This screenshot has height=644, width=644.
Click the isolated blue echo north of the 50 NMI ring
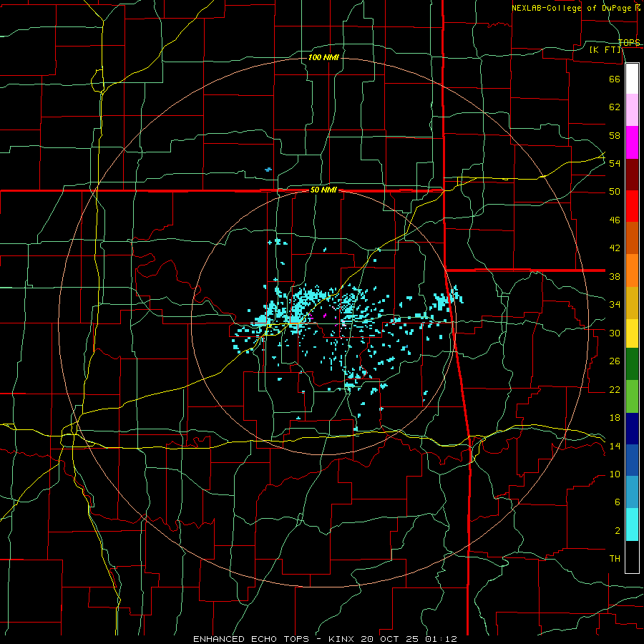[x=268, y=169]
